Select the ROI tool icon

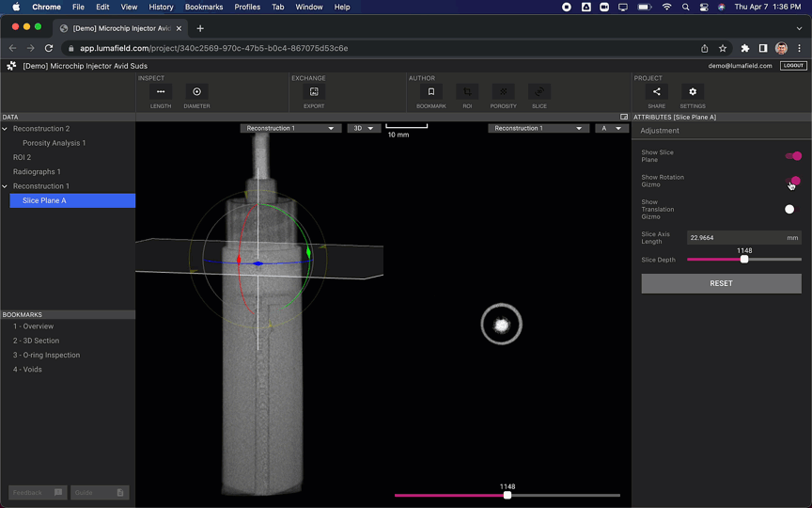coord(467,92)
